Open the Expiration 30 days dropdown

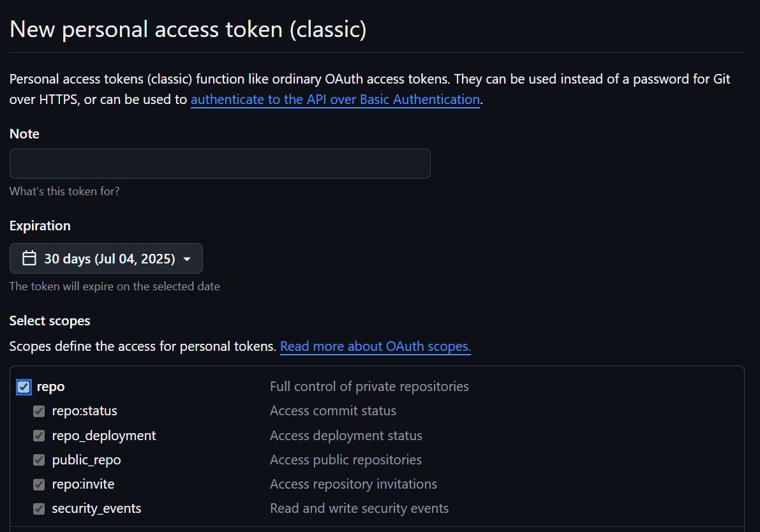(x=106, y=258)
